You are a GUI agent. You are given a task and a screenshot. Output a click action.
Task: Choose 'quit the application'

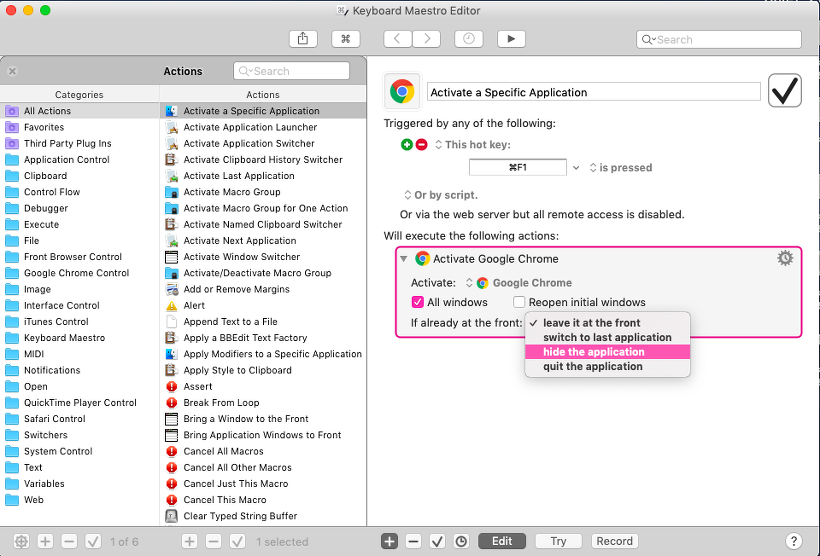point(607,367)
